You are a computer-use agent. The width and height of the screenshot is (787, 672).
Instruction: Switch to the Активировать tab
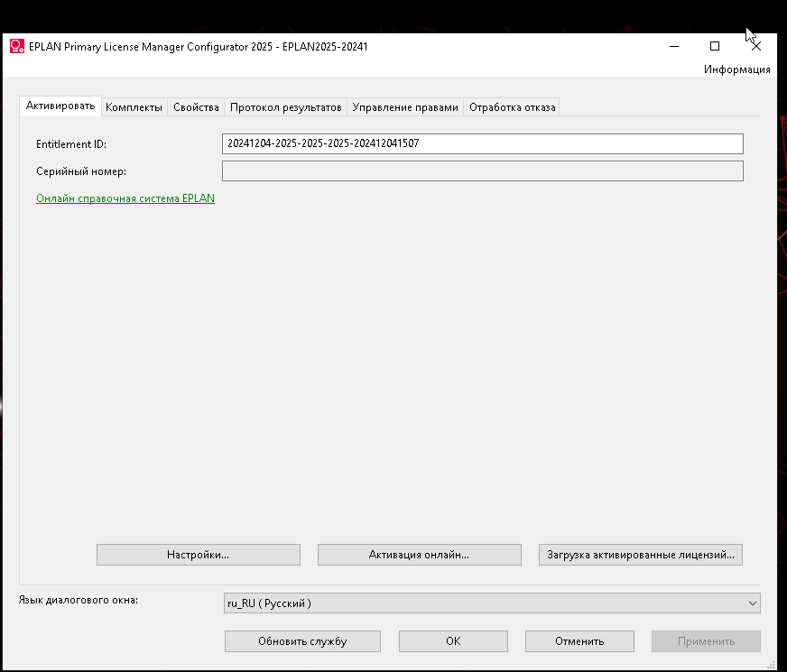tap(60, 106)
